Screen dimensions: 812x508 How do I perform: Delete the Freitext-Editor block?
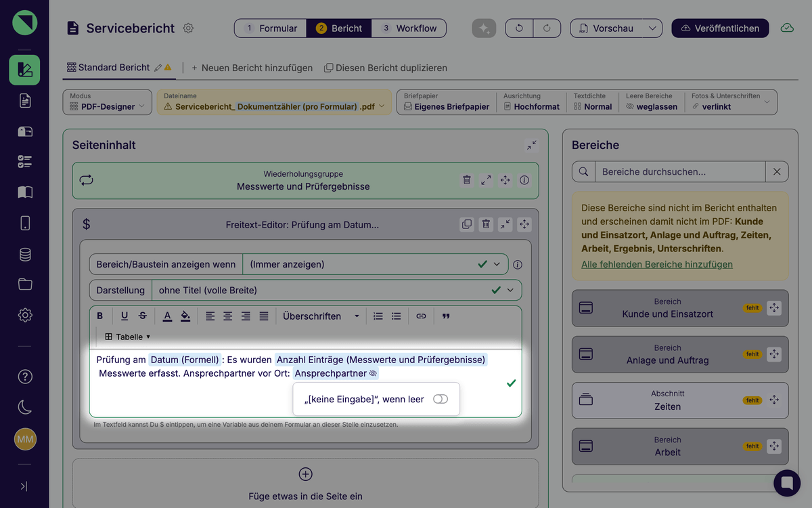486,224
